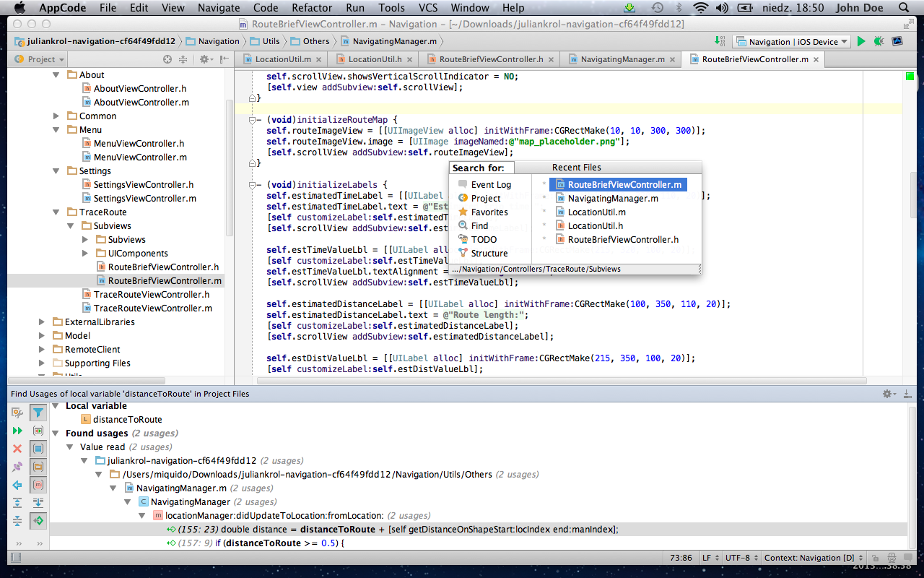Click the green inspection status indicator
924x578 pixels.
[910, 77]
